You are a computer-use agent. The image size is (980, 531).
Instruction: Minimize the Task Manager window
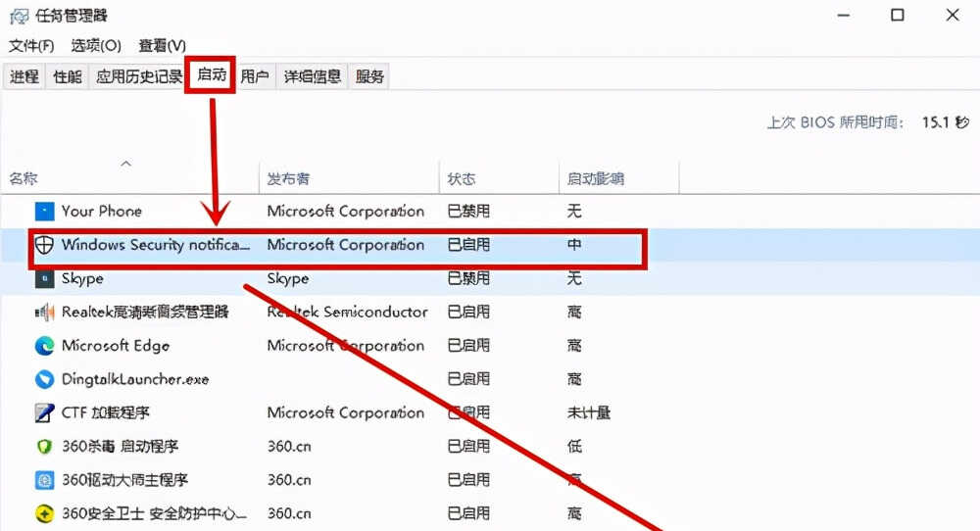tap(844, 15)
